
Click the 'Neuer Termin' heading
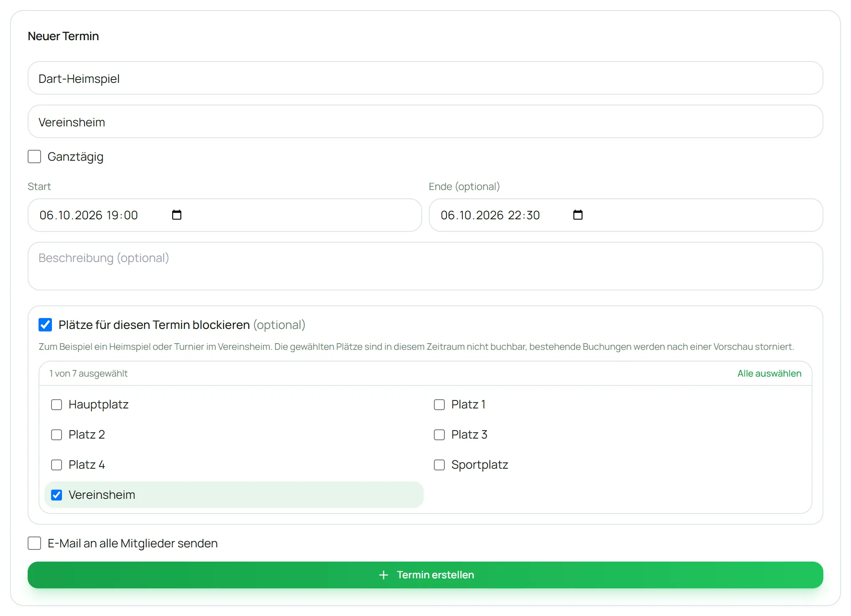click(63, 36)
